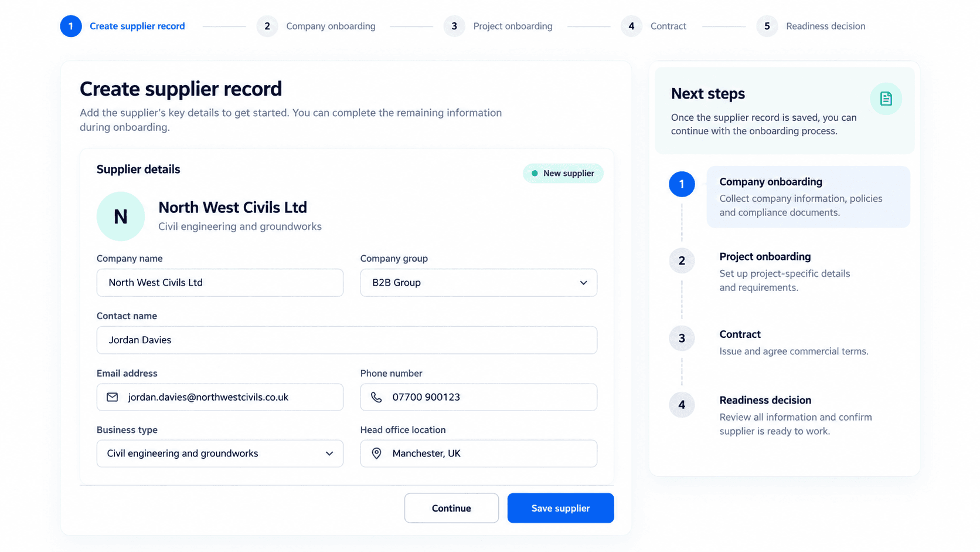Click the Project onboarding heading in Next steps
Image resolution: width=980 pixels, height=552 pixels.
[765, 257]
